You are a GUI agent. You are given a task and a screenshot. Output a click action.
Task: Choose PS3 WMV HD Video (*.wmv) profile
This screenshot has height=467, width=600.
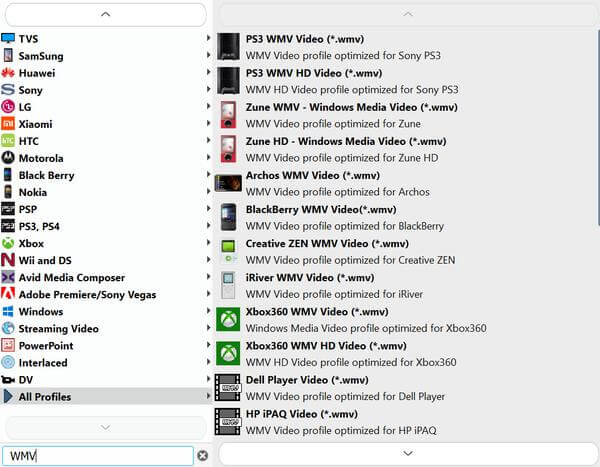[x=406, y=81]
